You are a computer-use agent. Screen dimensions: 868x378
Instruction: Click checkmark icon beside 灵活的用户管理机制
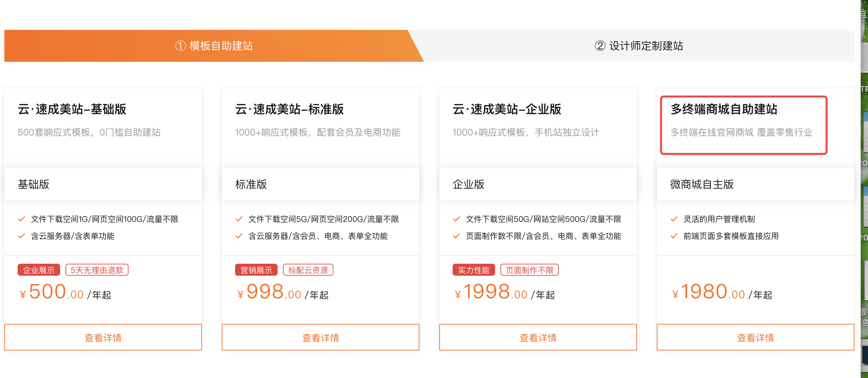[674, 219]
